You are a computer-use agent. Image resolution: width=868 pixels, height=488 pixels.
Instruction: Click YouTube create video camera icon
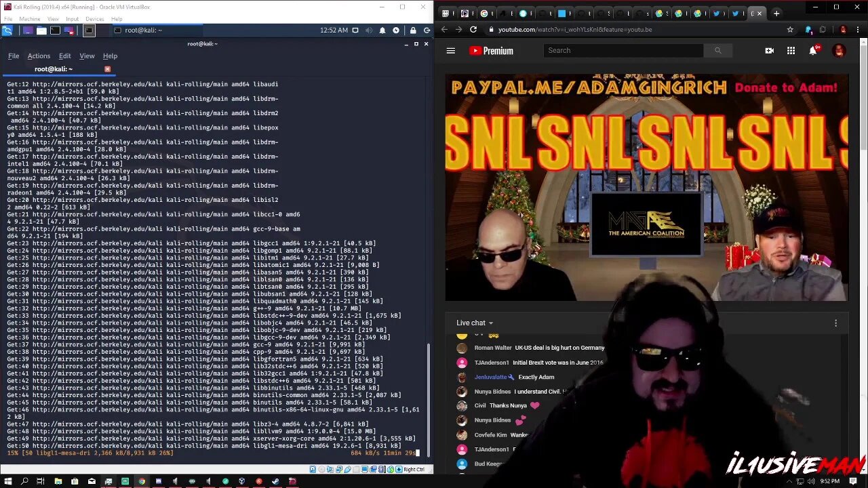click(769, 50)
